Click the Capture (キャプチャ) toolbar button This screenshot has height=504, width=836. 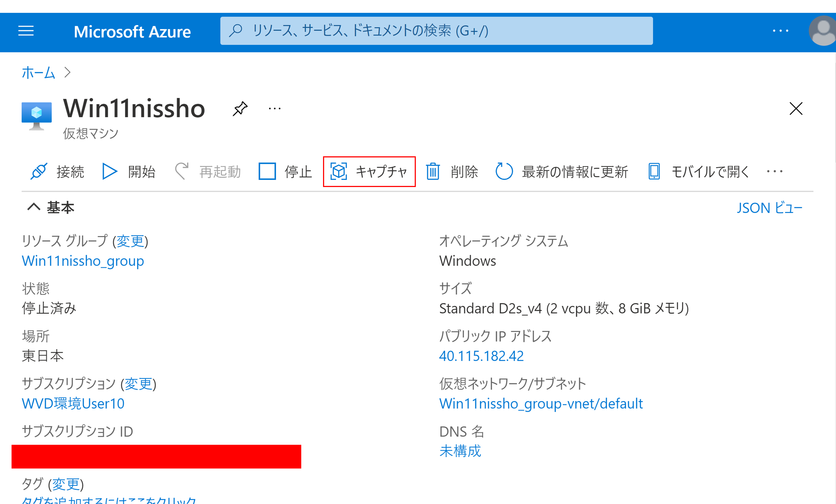click(x=369, y=171)
